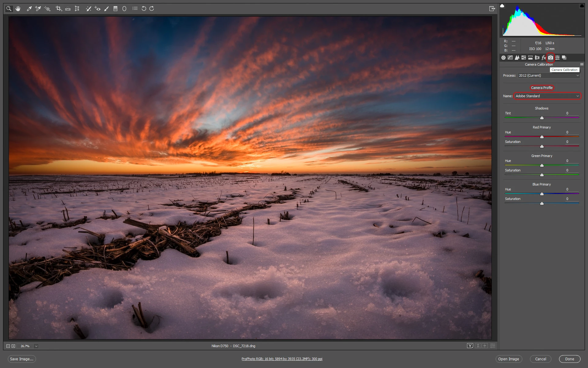Switch to the Effects fx tab
The image size is (588, 368).
pos(544,58)
